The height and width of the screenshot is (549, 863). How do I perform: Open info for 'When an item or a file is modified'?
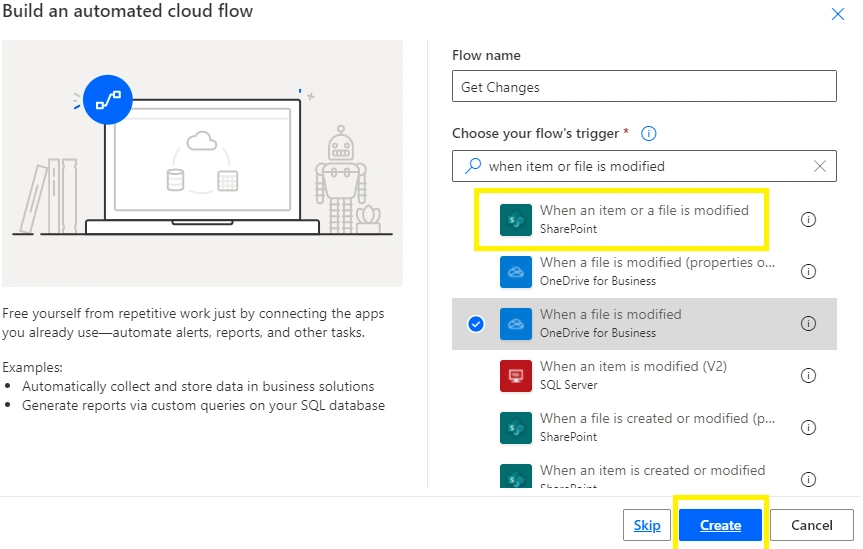[x=808, y=220]
